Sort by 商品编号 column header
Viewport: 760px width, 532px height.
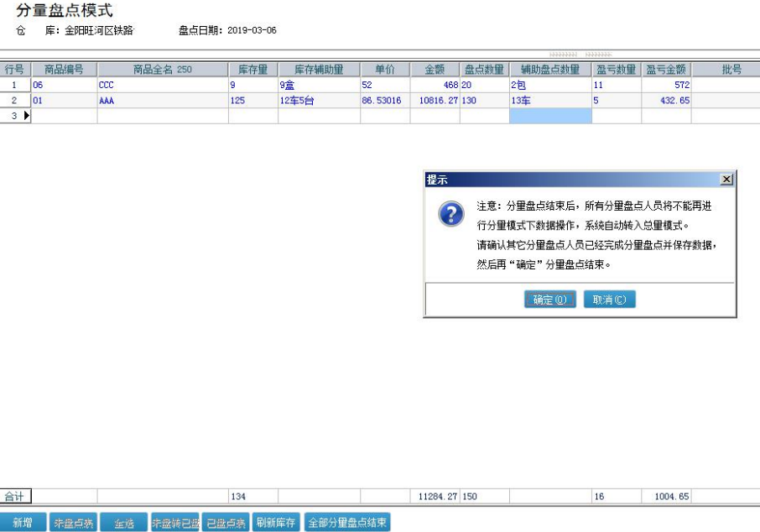coord(64,70)
